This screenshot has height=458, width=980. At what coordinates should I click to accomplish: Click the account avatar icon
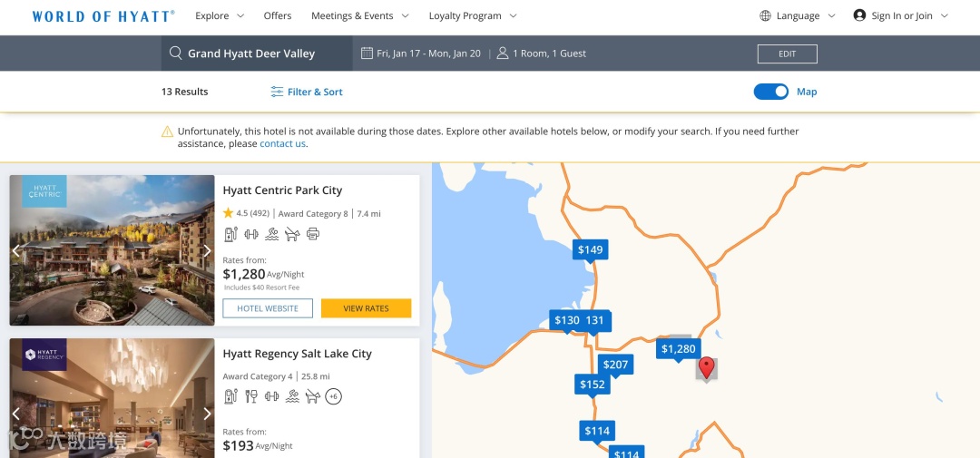[x=859, y=15]
